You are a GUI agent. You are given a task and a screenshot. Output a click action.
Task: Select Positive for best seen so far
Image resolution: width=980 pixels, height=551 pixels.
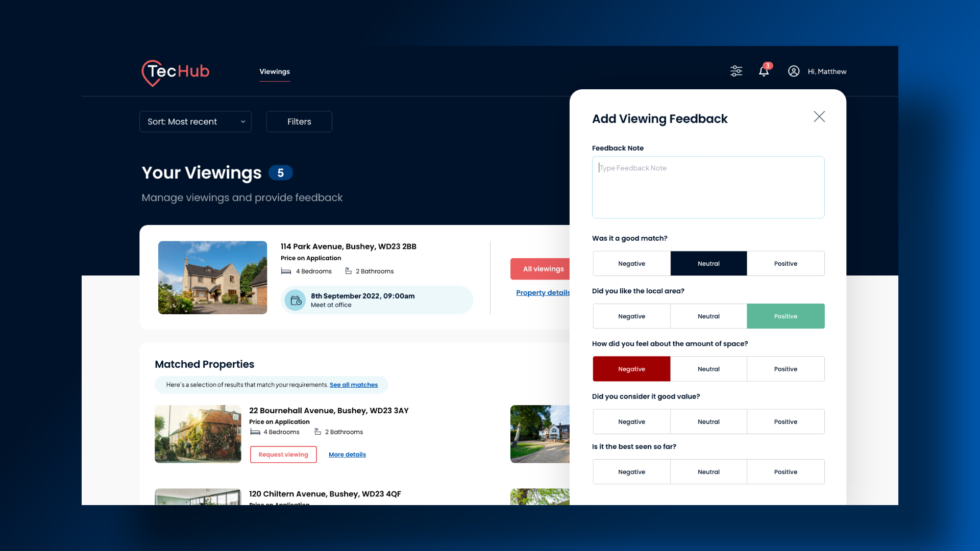pyautogui.click(x=786, y=472)
